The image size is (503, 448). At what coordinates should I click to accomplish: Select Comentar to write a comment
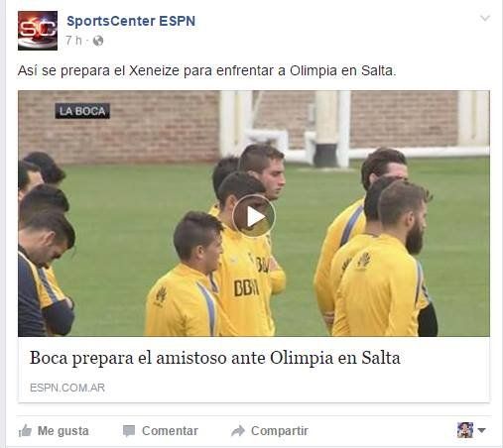click(161, 431)
